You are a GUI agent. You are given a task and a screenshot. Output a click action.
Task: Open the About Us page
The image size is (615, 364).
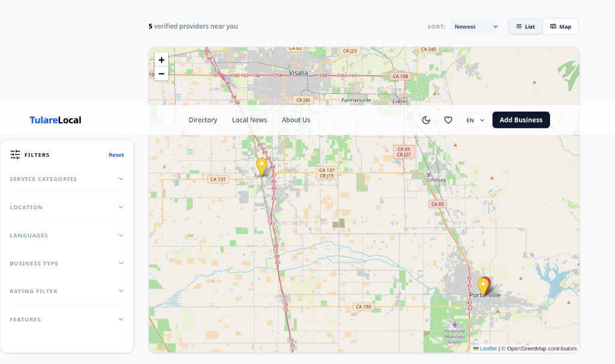tap(295, 120)
